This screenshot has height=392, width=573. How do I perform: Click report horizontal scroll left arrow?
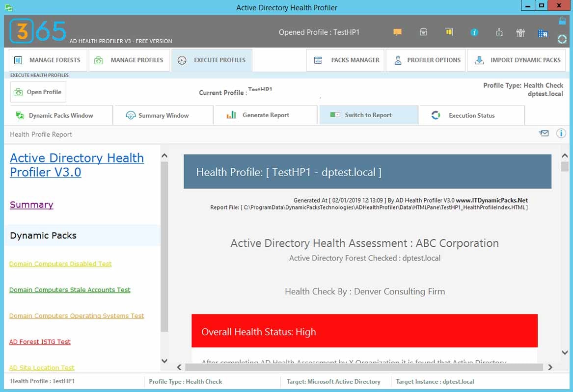[179, 367]
